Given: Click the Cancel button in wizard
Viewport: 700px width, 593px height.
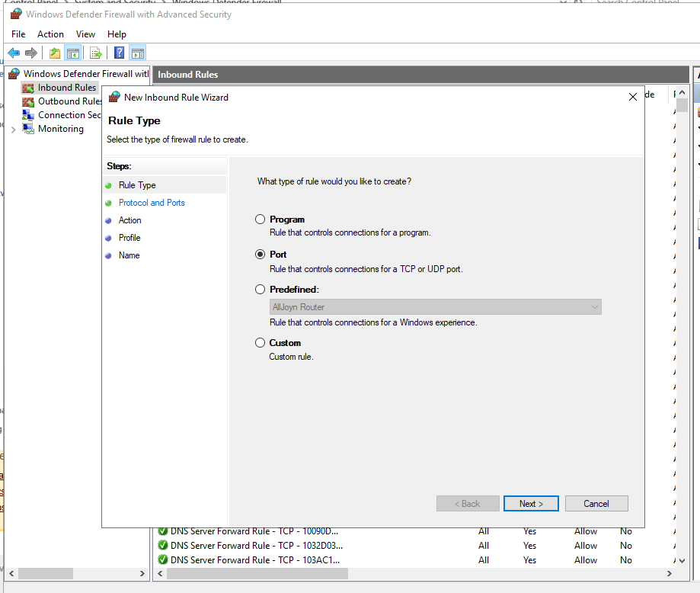Looking at the screenshot, I should (596, 504).
